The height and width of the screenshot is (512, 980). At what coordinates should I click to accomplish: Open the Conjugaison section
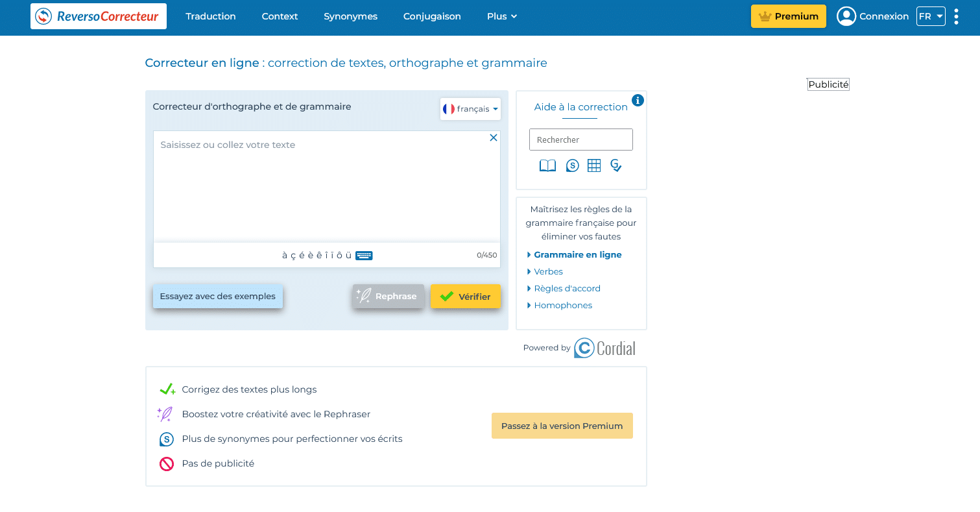(x=431, y=16)
